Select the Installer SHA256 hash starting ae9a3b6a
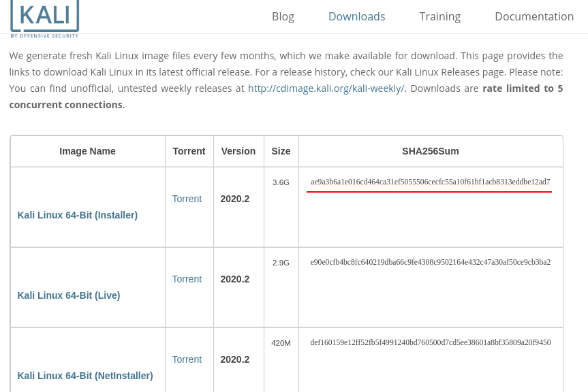This screenshot has width=588, height=392. coord(431,182)
